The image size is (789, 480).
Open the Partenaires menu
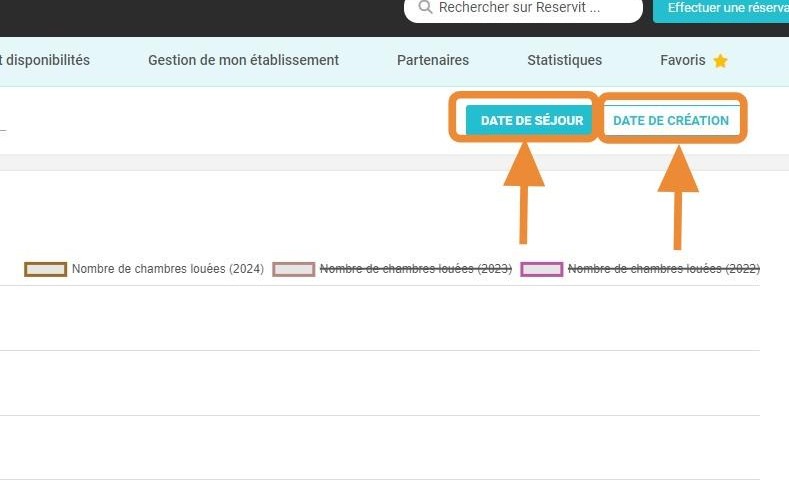pyautogui.click(x=433, y=60)
